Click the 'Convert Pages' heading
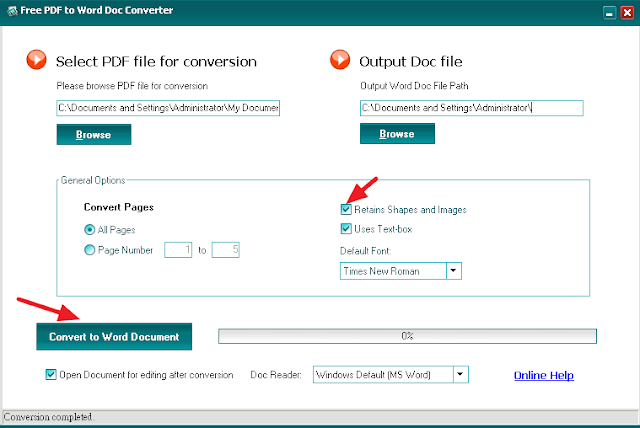The image size is (640, 428). click(119, 207)
